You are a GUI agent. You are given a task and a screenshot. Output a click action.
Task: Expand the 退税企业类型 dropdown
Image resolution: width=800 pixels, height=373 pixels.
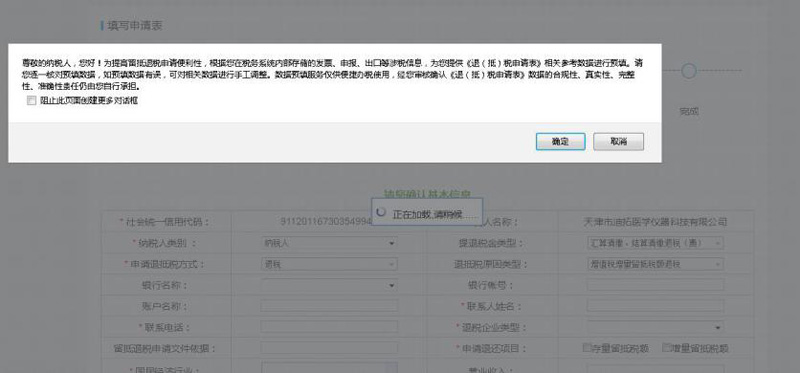click(x=655, y=327)
